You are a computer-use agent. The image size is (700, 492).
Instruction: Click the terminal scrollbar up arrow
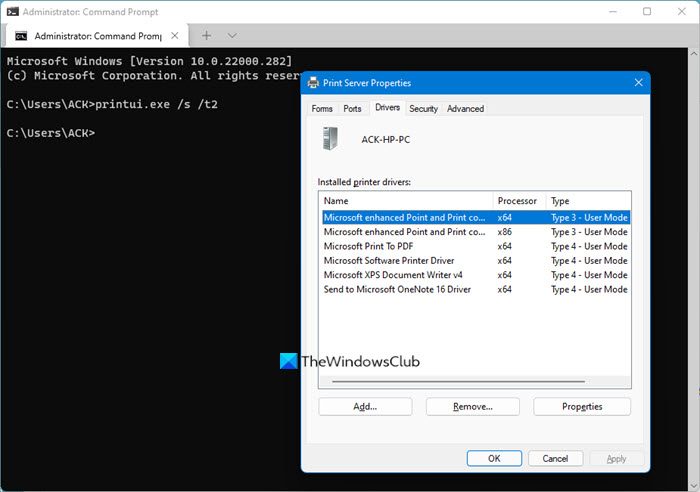(x=694, y=53)
